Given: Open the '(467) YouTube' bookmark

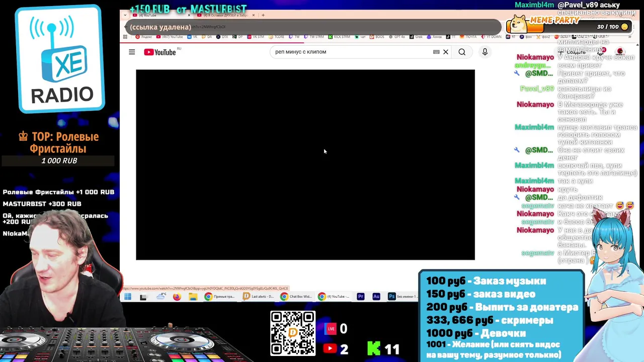Looking at the screenshot, I should [x=170, y=37].
